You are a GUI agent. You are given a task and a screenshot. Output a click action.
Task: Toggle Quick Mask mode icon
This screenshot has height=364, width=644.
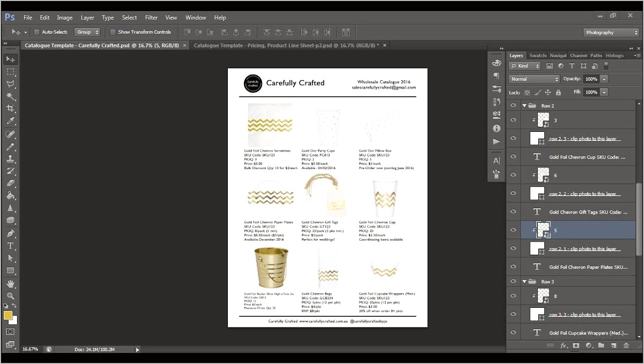11,331
